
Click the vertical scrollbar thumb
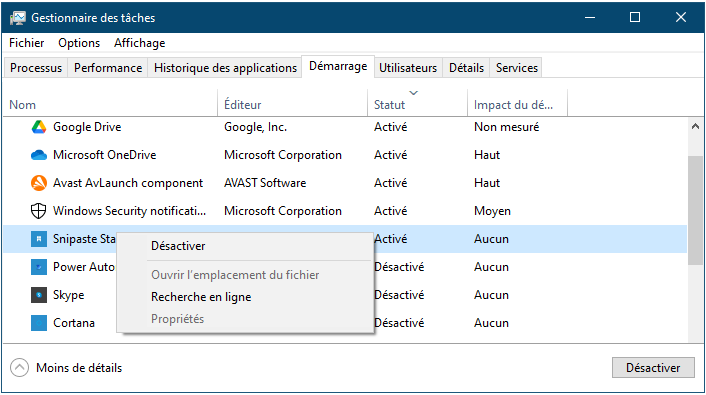tap(695, 210)
